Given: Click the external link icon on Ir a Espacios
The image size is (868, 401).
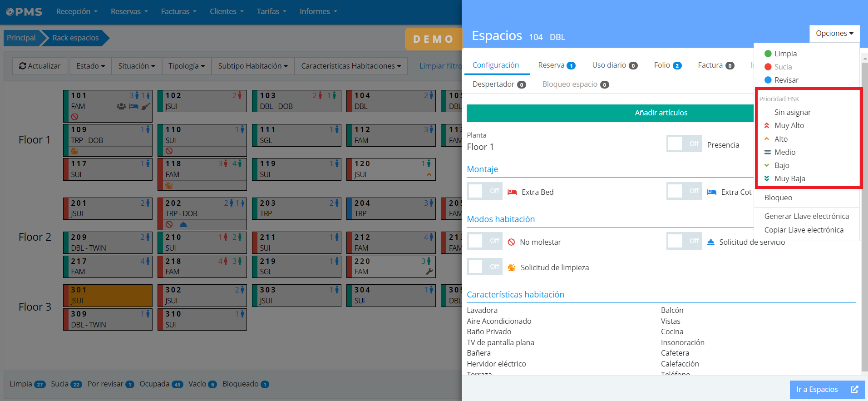Looking at the screenshot, I should (x=854, y=389).
